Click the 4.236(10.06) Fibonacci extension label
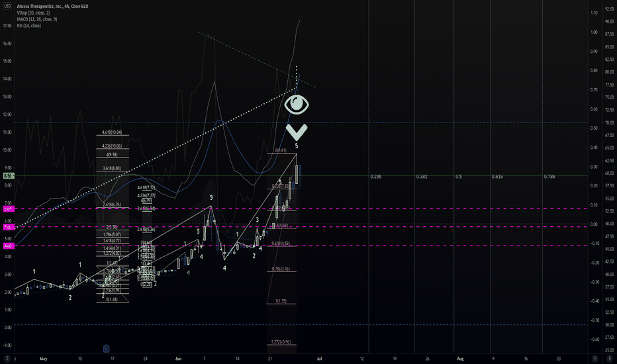 point(112,146)
